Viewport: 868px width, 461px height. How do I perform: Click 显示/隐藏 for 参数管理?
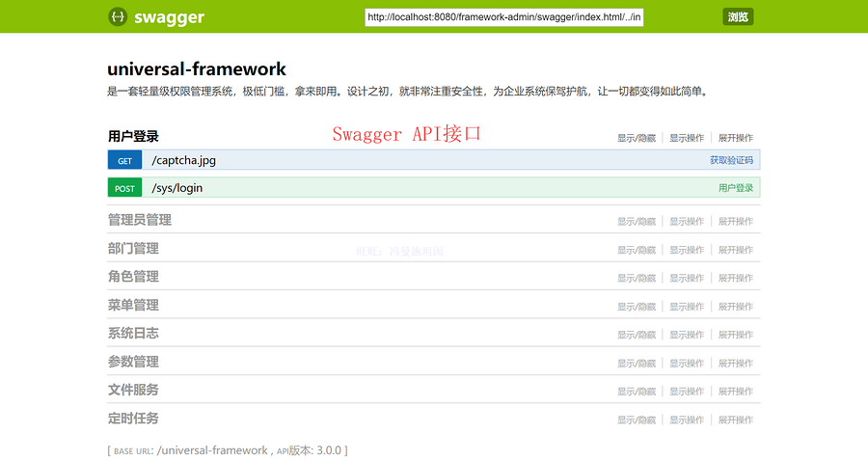click(x=637, y=364)
